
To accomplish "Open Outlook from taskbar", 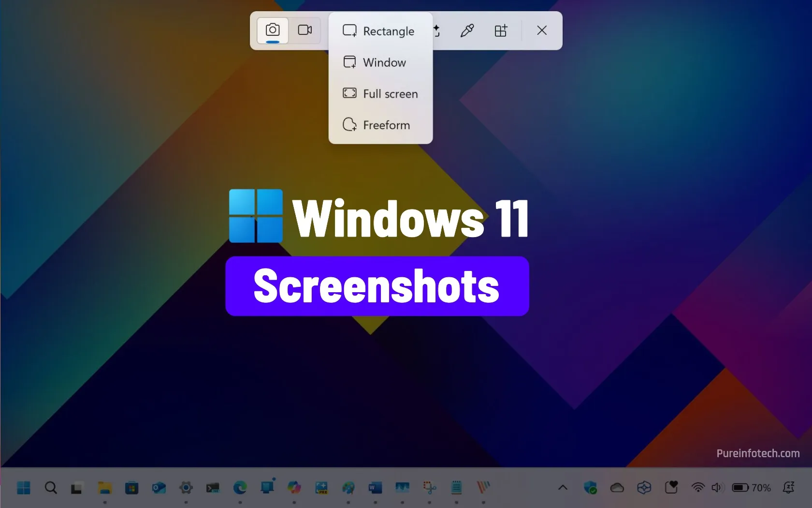I will click(159, 488).
